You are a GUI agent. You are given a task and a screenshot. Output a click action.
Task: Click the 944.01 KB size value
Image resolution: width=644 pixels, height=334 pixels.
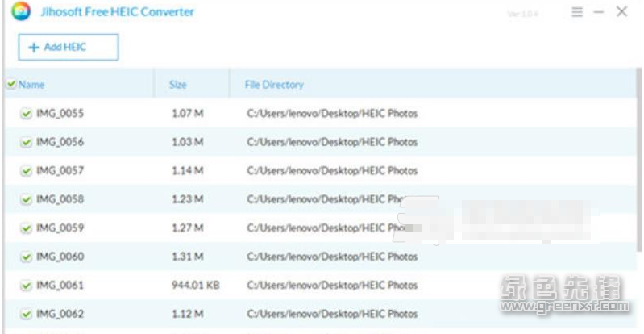196,285
